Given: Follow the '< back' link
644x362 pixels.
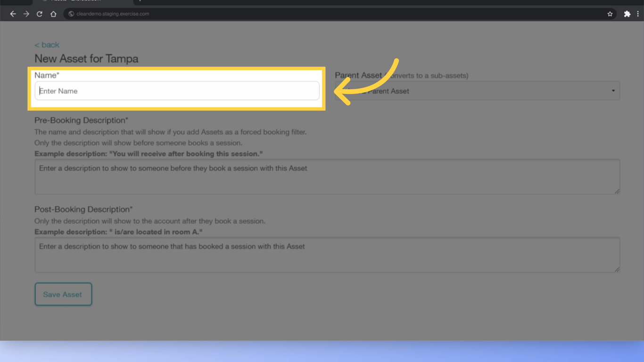Looking at the screenshot, I should coord(47,45).
